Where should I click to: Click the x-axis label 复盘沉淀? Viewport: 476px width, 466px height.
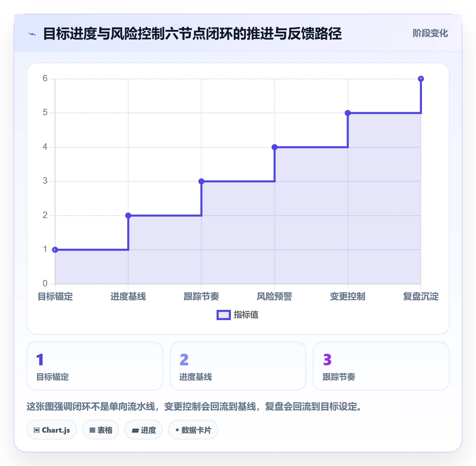tap(421, 297)
